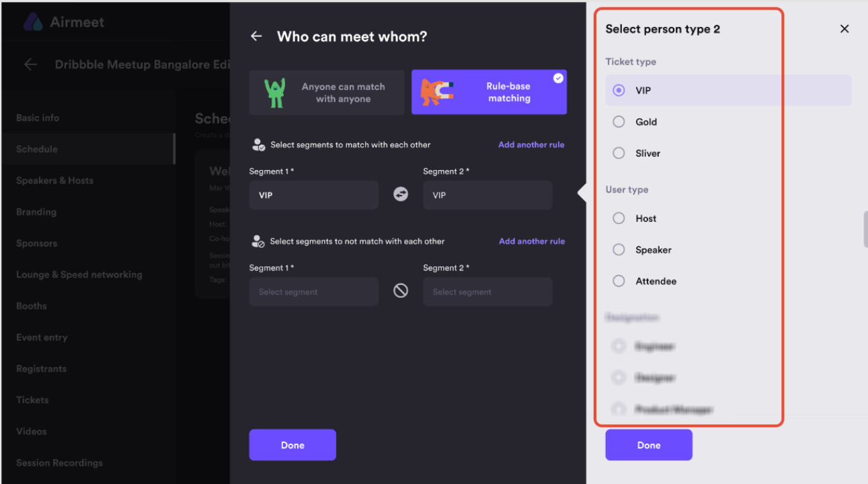Select the Gold ticket type radio button
Viewport: 868px width, 484px height.
(619, 122)
